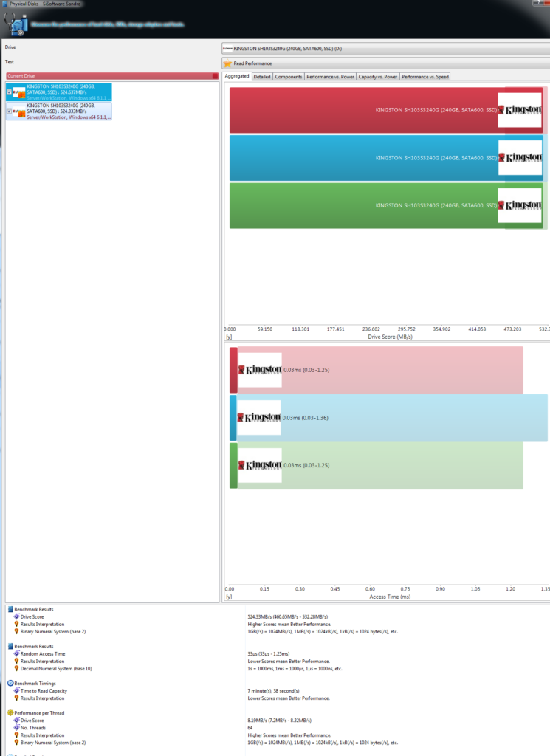
Task: Click the Kingston drive icon in Drive selector
Action: click(227, 49)
